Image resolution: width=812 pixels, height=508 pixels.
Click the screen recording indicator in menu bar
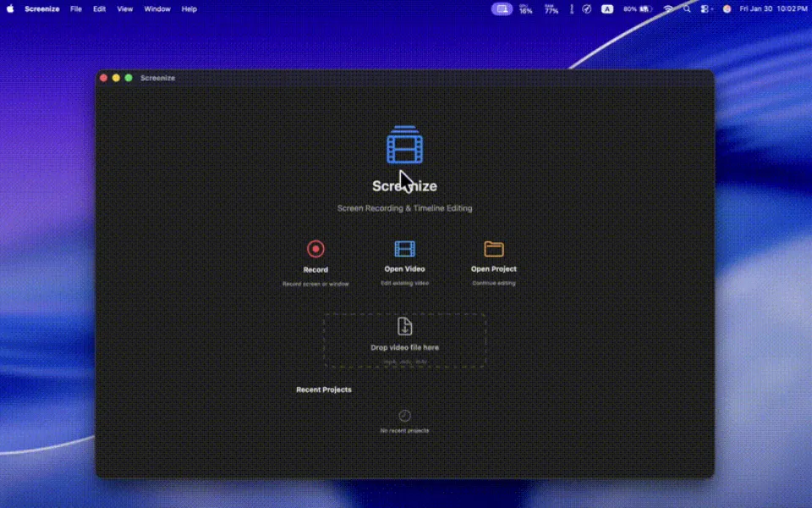502,8
